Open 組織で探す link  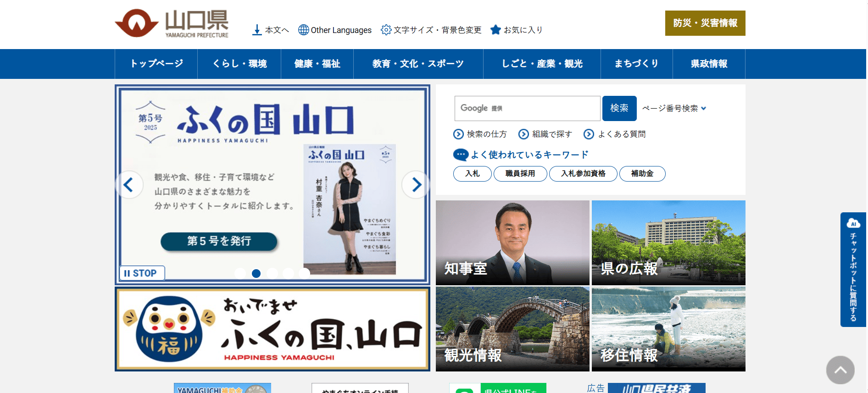click(x=545, y=134)
